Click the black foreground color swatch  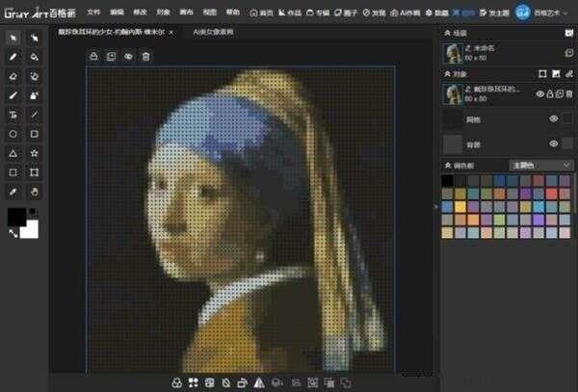pos(17,218)
